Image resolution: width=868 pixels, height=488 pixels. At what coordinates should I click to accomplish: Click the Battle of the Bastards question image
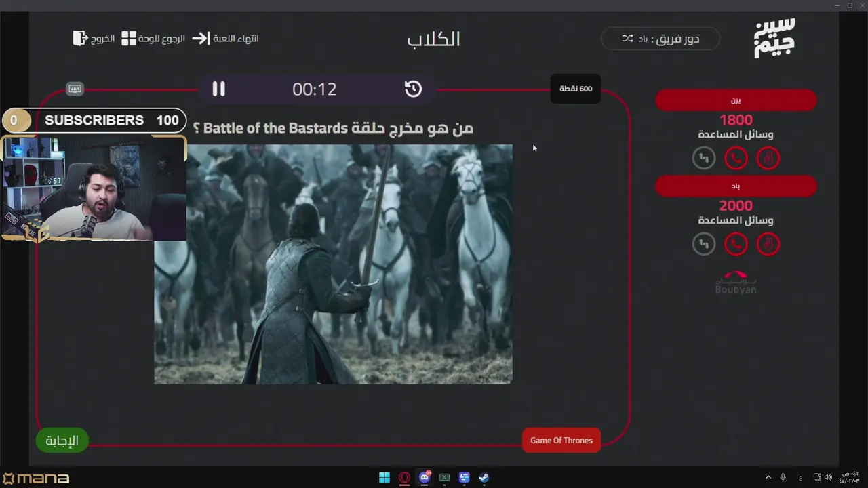tap(333, 264)
